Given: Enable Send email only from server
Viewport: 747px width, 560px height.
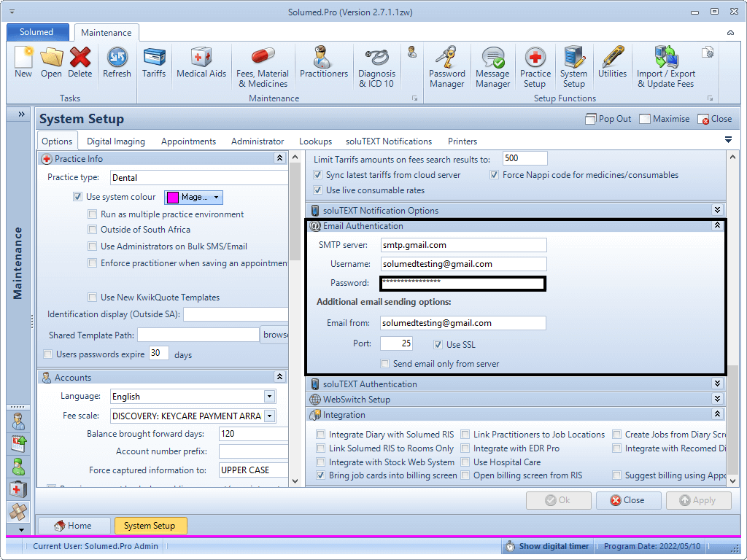Looking at the screenshot, I should 386,364.
